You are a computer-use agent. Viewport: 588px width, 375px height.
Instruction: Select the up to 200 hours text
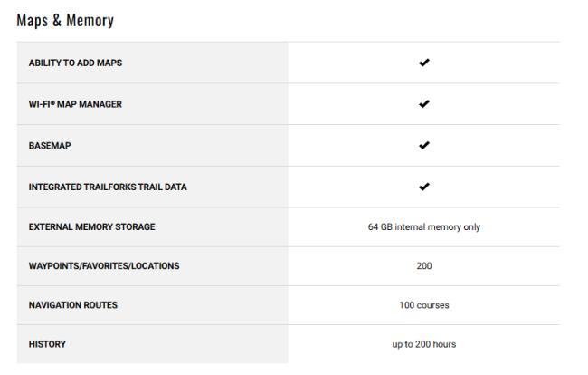pyautogui.click(x=423, y=344)
